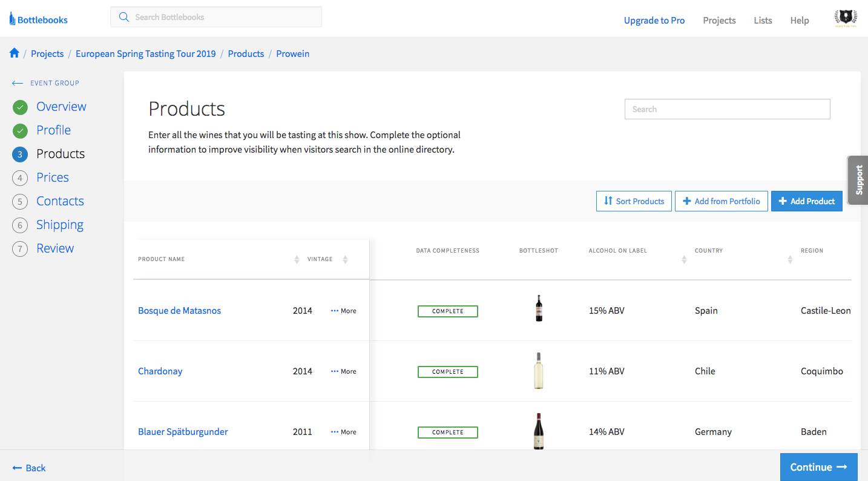
Task: Click the green checkmark next to Overview
Action: (x=20, y=107)
